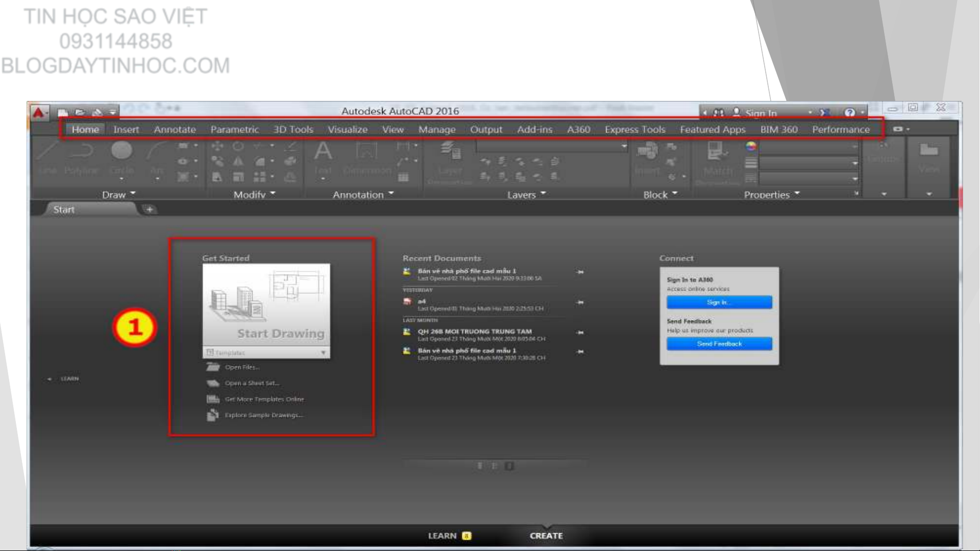Pin the a4 recent document
The image size is (980, 551).
pyautogui.click(x=580, y=302)
